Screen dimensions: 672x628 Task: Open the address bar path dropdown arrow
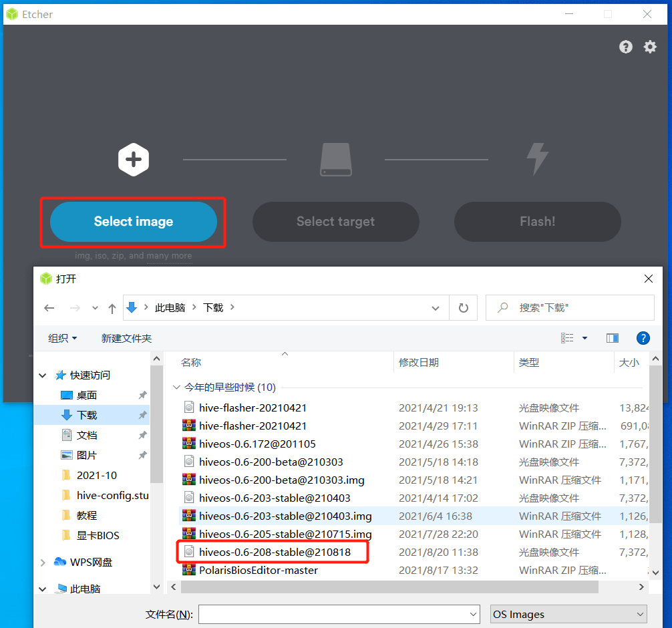coord(436,308)
